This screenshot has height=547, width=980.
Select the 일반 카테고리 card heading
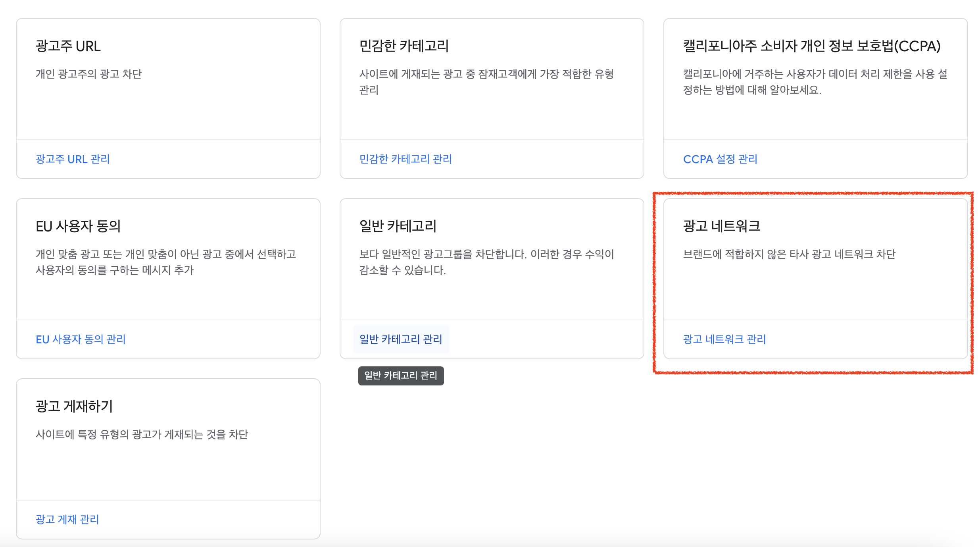(x=398, y=226)
